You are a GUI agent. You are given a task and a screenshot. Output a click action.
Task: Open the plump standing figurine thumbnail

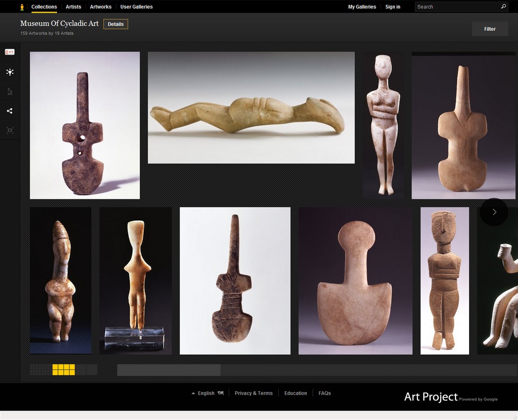(x=61, y=281)
